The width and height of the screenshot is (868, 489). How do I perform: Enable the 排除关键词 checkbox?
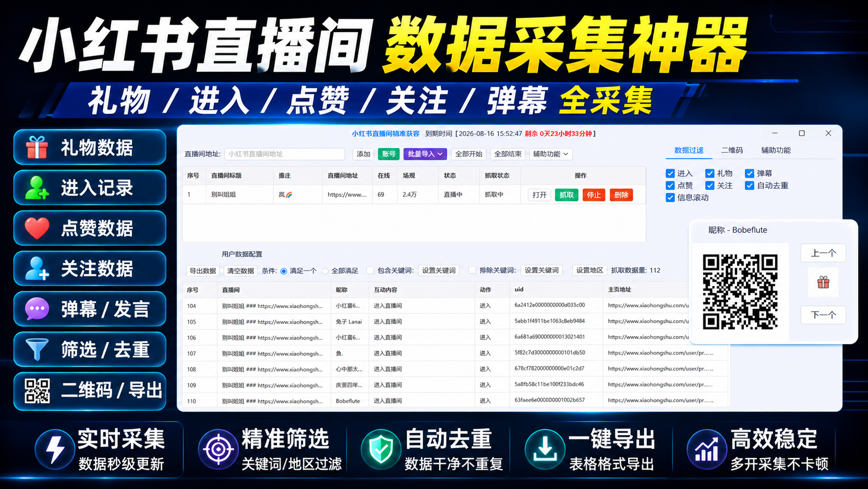(472, 270)
